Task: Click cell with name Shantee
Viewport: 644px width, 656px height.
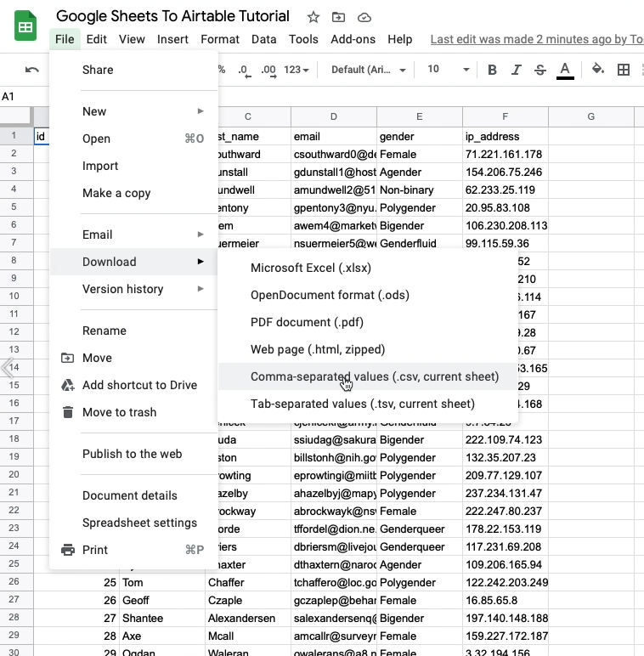Action: coord(162,619)
